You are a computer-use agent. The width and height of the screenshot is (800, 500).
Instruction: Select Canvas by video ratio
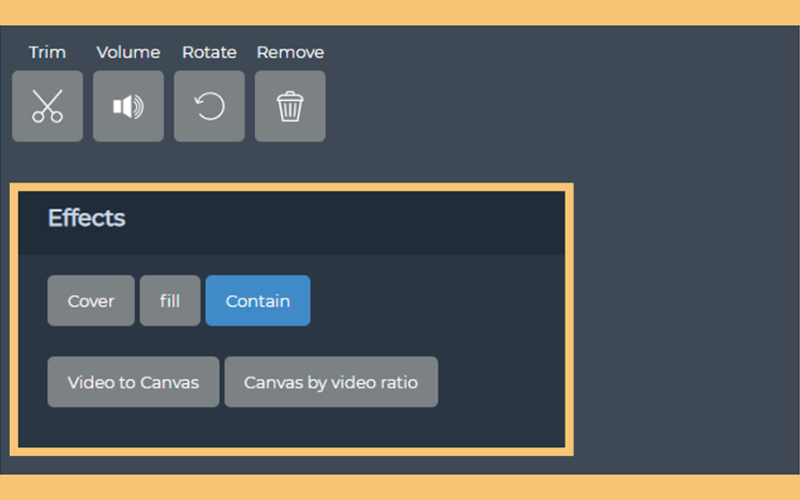tap(331, 382)
